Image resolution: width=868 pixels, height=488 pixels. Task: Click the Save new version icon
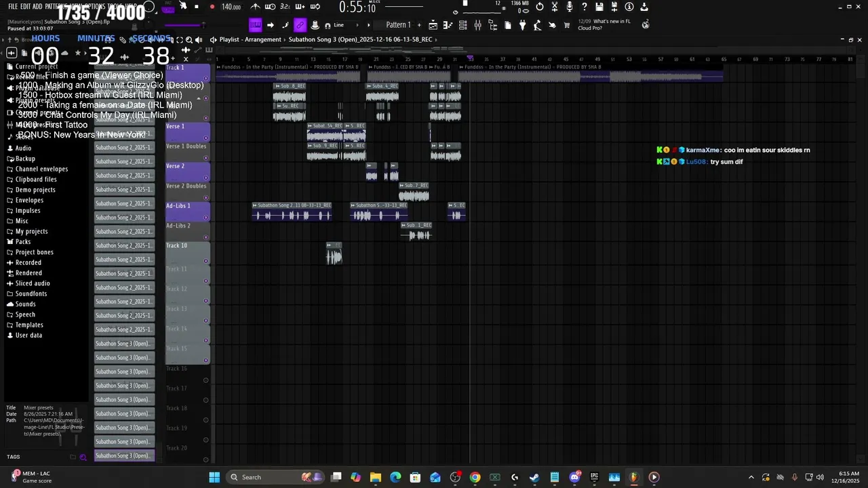pyautogui.click(x=614, y=7)
